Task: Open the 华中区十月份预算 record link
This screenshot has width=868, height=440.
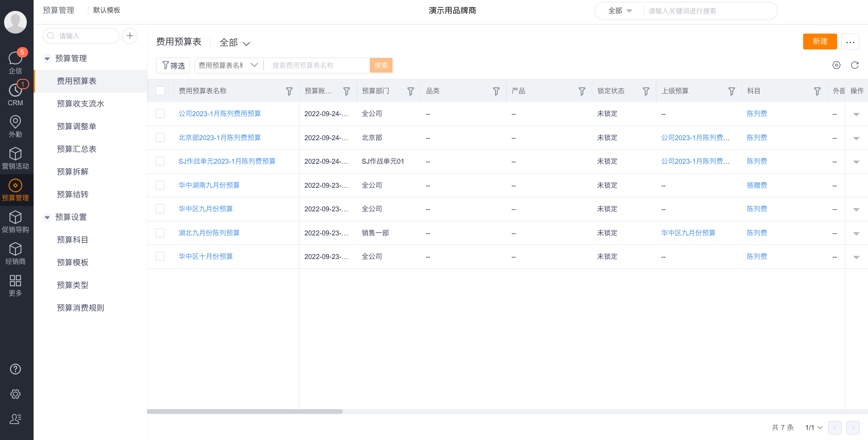Action: pos(206,256)
